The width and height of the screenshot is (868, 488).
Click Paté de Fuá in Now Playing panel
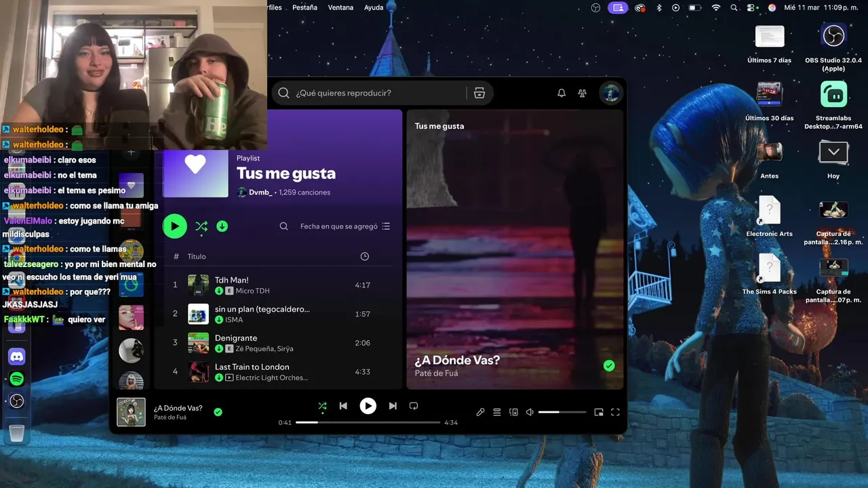coord(436,373)
